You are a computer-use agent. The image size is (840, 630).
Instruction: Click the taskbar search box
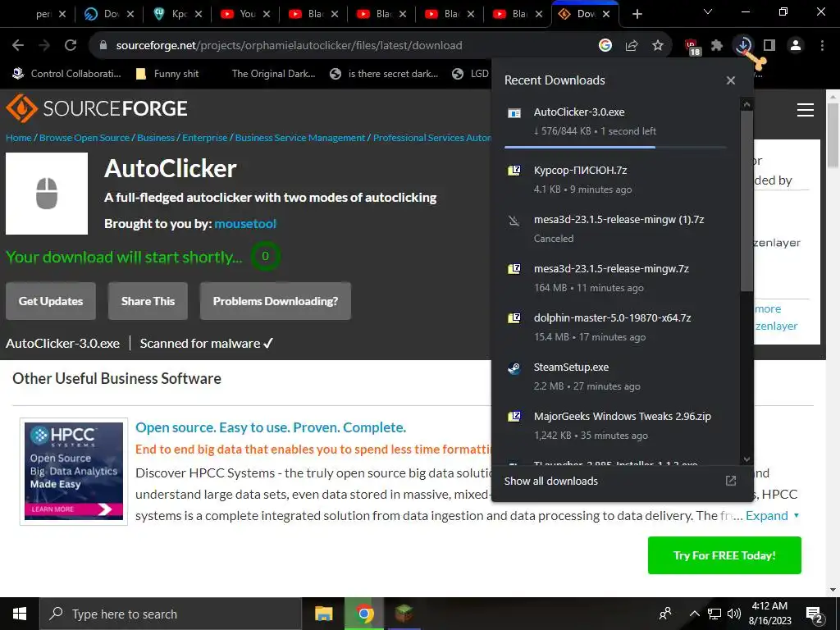[171, 614]
